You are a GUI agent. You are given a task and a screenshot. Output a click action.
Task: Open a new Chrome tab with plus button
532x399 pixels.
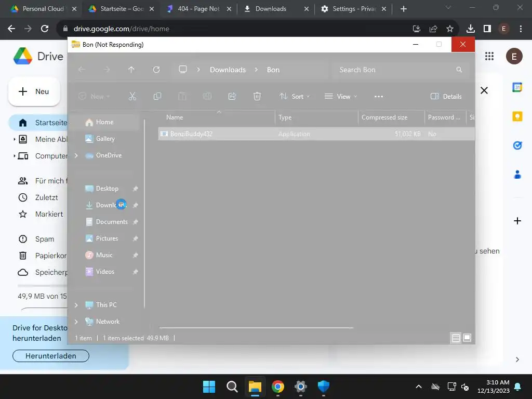pos(403,9)
